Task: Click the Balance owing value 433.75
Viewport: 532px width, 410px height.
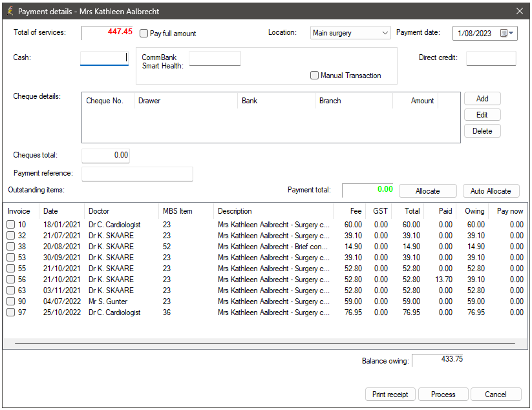Action: (438, 360)
